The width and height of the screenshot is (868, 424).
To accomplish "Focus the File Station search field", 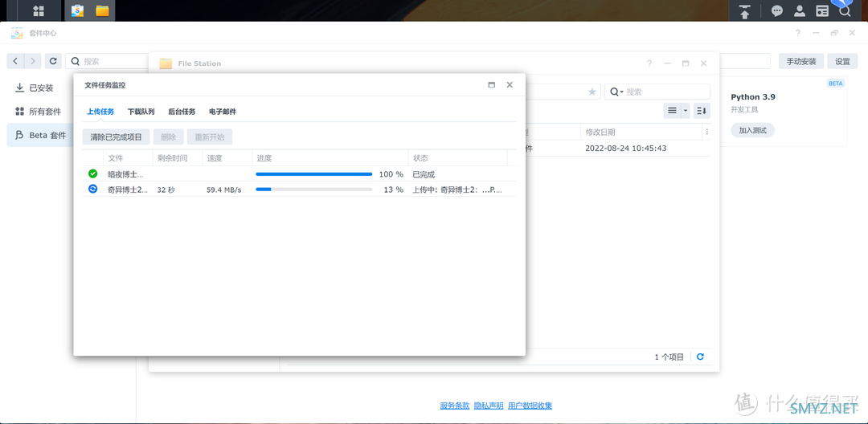I will click(x=657, y=92).
